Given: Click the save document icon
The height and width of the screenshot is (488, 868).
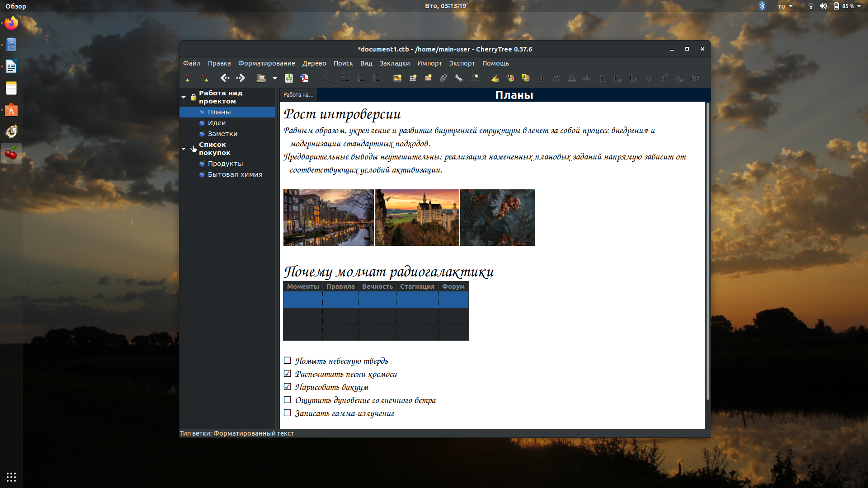Looking at the screenshot, I should (x=289, y=79).
